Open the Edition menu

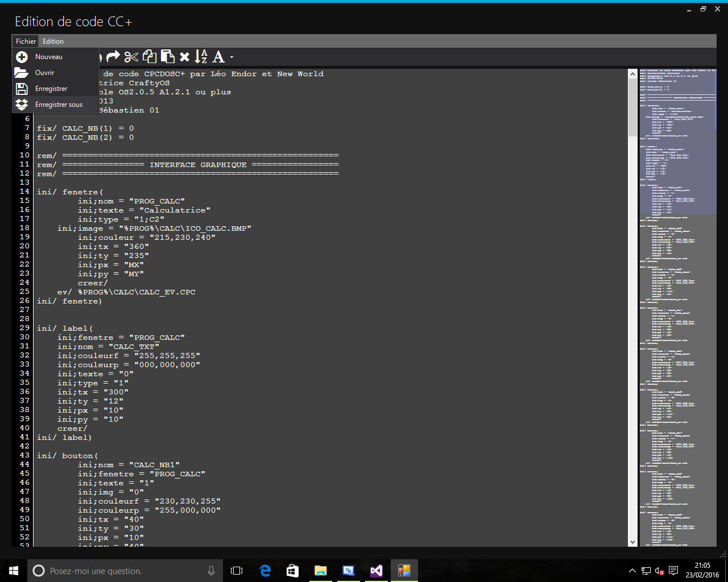pos(53,41)
